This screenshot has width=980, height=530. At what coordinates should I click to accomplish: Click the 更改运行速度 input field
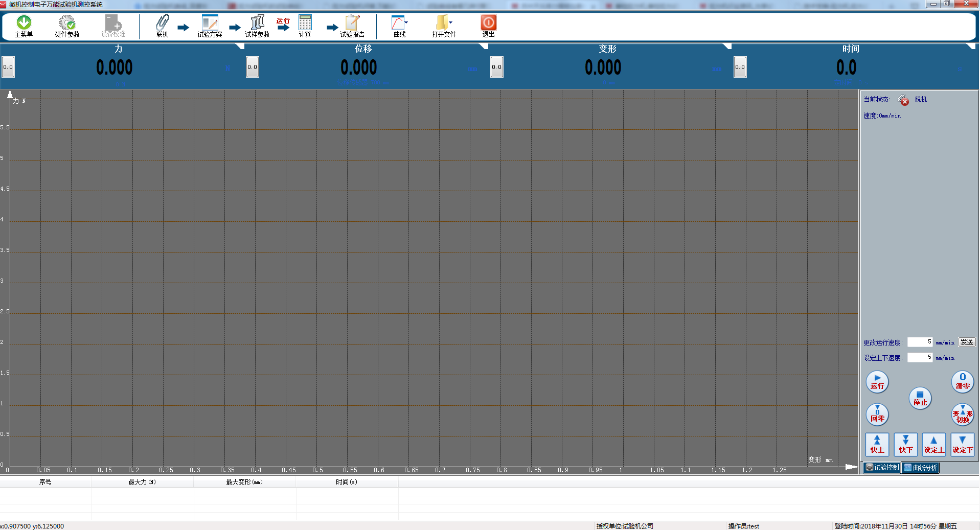(920, 342)
